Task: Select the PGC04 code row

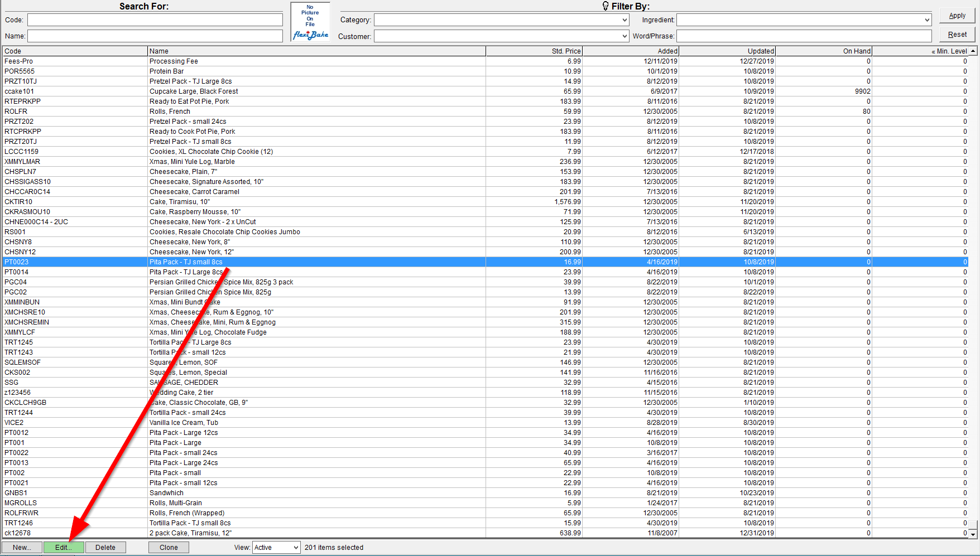Action: [485, 282]
